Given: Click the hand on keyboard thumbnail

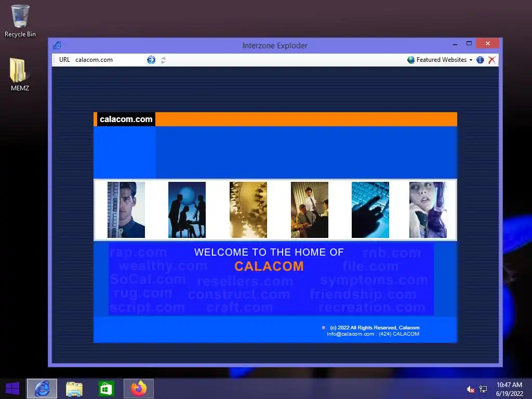Looking at the screenshot, I should point(370,210).
